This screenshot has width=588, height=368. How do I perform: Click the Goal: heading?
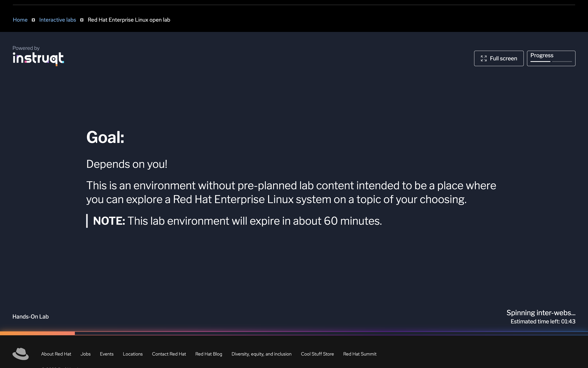[105, 137]
